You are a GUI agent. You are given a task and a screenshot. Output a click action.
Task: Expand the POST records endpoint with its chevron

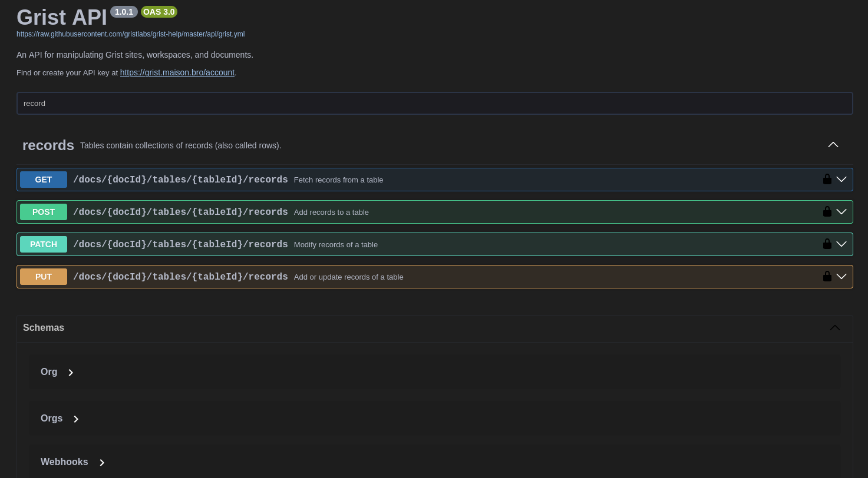[x=841, y=212]
